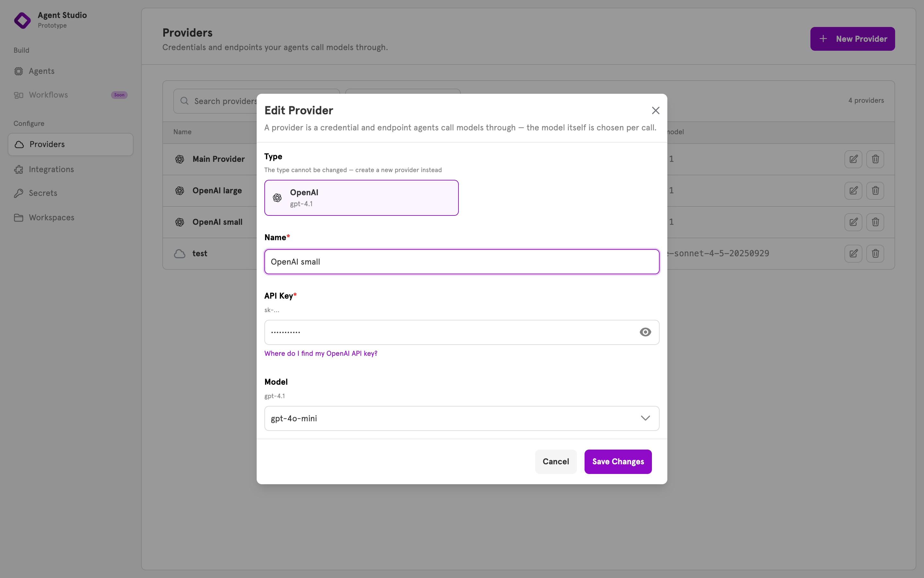Edit the Main Provider row

[853, 159]
